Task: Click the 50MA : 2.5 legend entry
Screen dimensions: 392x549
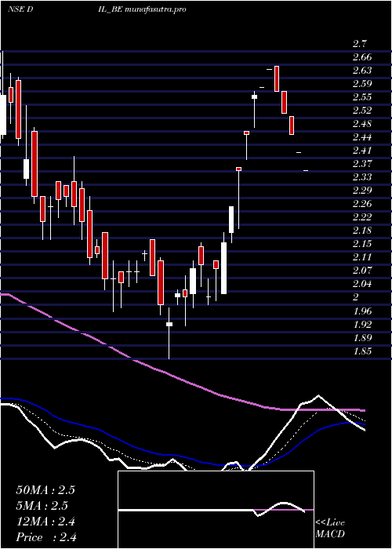Action: (45, 490)
